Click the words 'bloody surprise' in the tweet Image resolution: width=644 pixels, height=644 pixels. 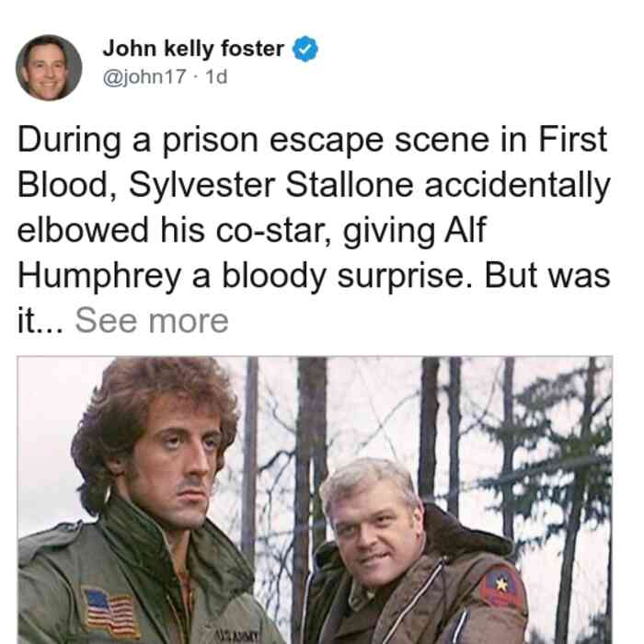coord(348,276)
